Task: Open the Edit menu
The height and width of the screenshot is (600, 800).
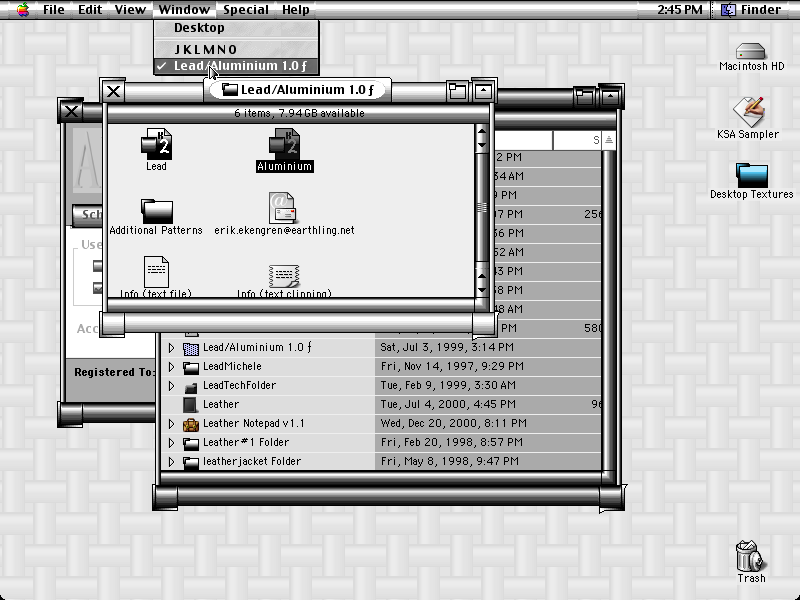Action: tap(90, 10)
